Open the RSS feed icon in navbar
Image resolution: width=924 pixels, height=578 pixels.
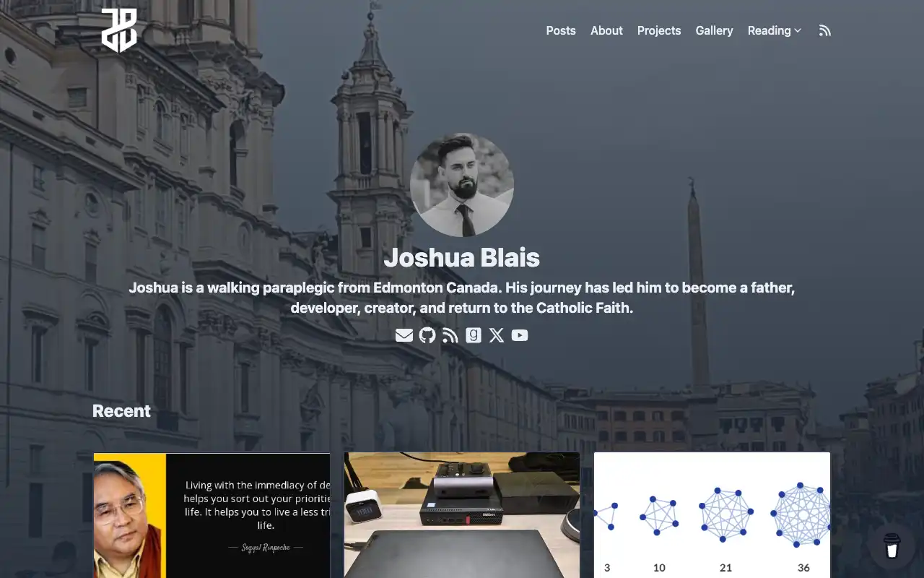[x=825, y=30]
